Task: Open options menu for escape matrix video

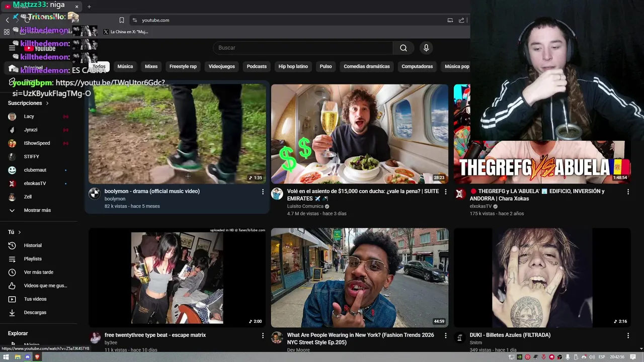Action: 263,335
